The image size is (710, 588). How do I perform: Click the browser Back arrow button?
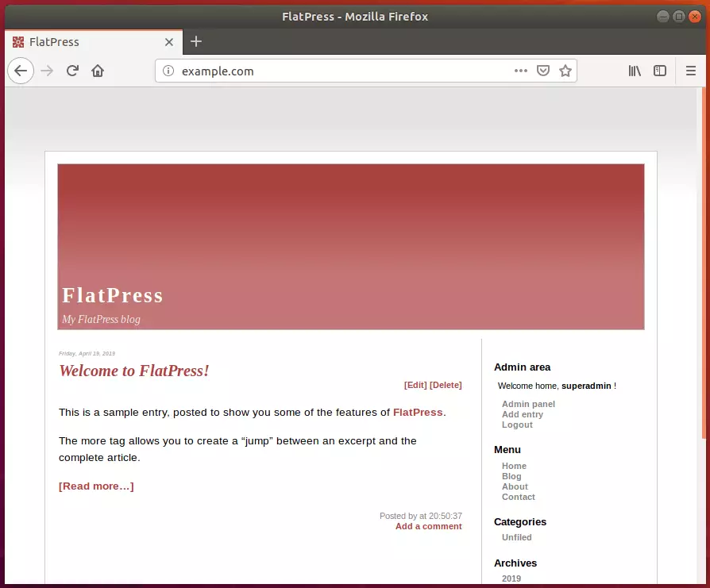pos(21,71)
